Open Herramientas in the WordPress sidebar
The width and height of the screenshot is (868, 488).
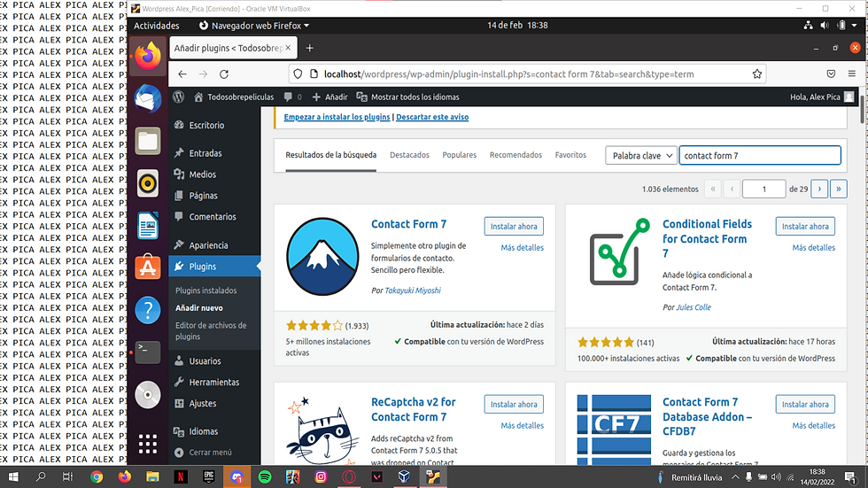(214, 383)
